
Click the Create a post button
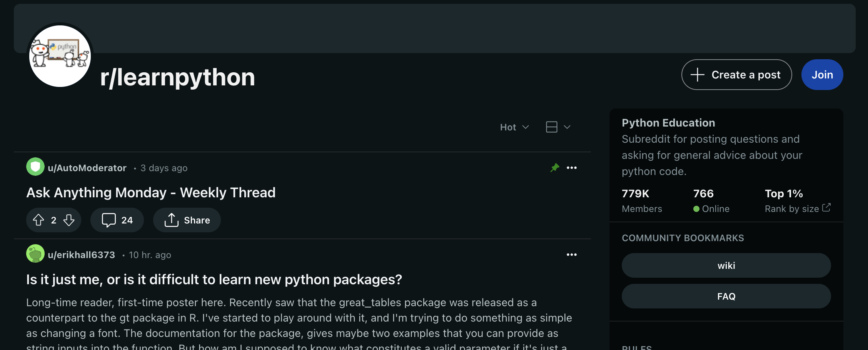[736, 74]
